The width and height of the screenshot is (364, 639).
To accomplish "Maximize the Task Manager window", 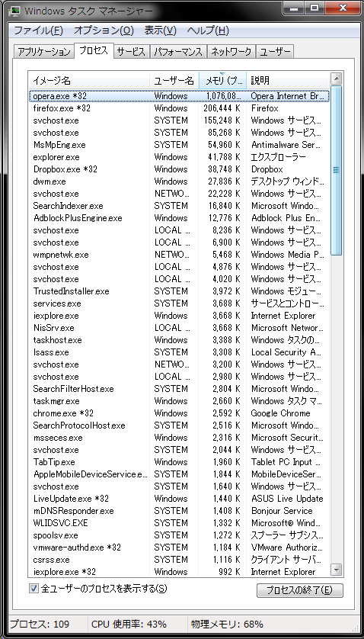I will pyautogui.click(x=315, y=8).
